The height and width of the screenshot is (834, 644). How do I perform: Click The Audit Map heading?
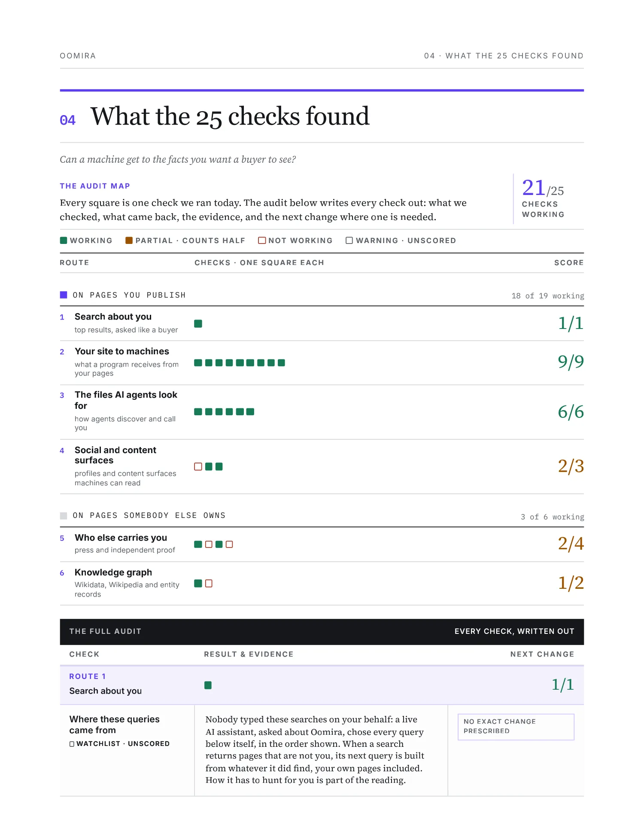95,186
